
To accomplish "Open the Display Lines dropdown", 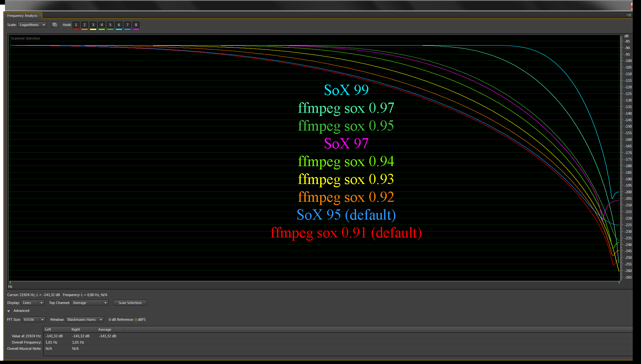I will [32, 303].
